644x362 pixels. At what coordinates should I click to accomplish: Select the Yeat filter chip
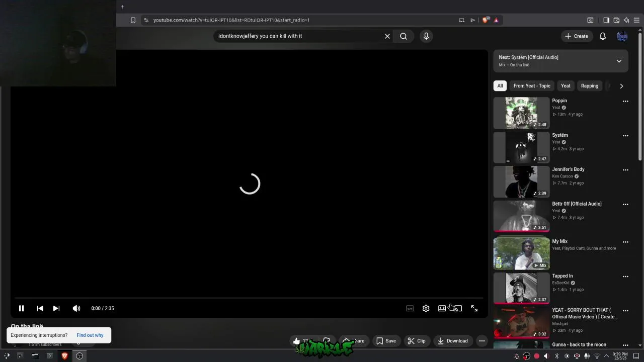(566, 86)
